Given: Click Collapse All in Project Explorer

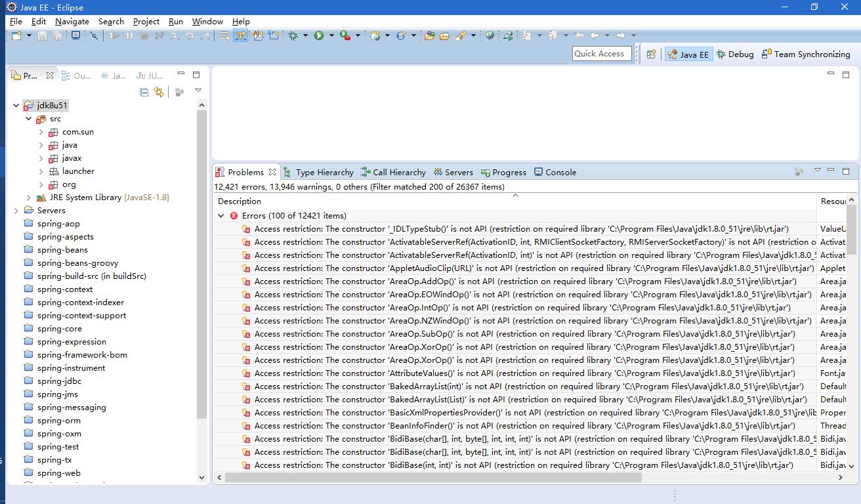Looking at the screenshot, I should 144,92.
